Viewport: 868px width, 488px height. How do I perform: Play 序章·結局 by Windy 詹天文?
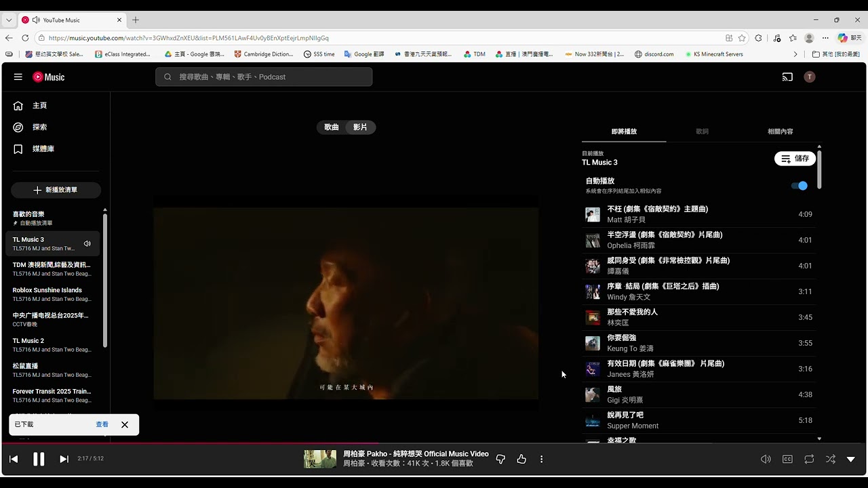698,291
